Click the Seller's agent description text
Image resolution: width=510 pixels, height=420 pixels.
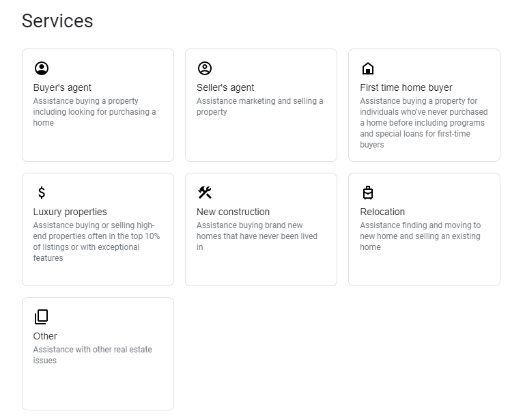(x=259, y=107)
